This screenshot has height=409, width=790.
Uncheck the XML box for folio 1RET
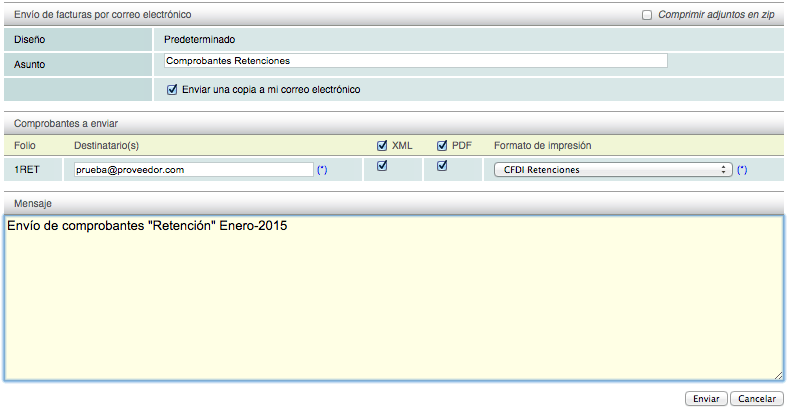click(382, 167)
